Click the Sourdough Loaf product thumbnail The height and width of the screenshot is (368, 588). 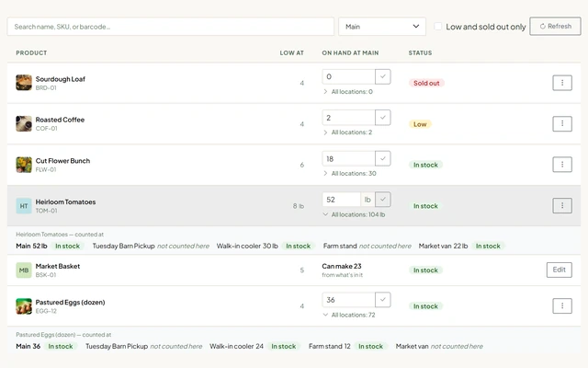(x=24, y=83)
